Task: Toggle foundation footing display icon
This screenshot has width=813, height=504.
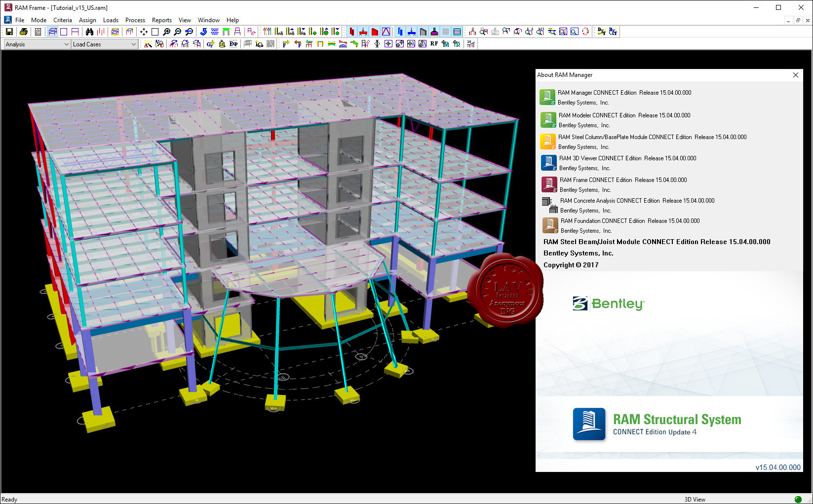Action: coord(434,32)
